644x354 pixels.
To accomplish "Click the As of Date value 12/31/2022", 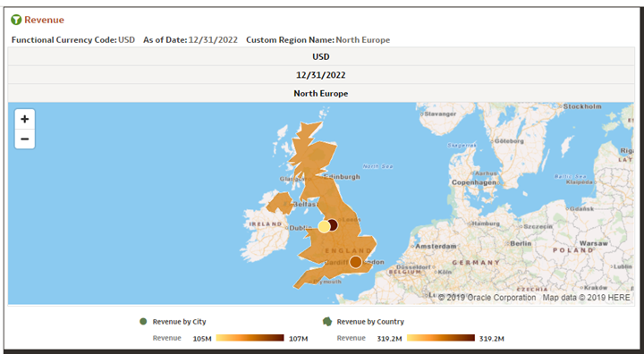I will [x=213, y=40].
